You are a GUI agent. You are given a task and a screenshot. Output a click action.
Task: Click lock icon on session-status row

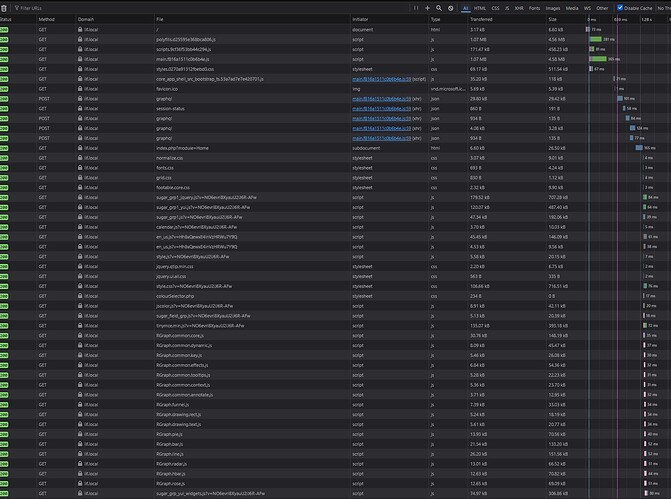[80, 108]
